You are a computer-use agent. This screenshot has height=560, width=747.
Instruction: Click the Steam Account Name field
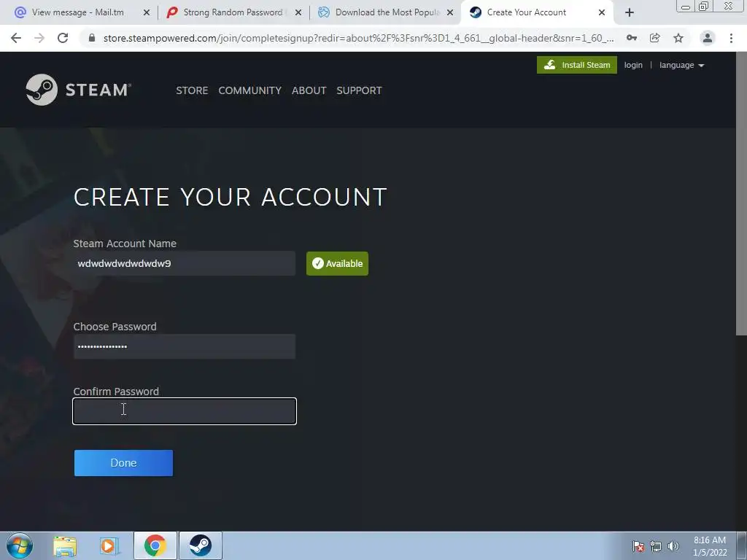(x=185, y=263)
